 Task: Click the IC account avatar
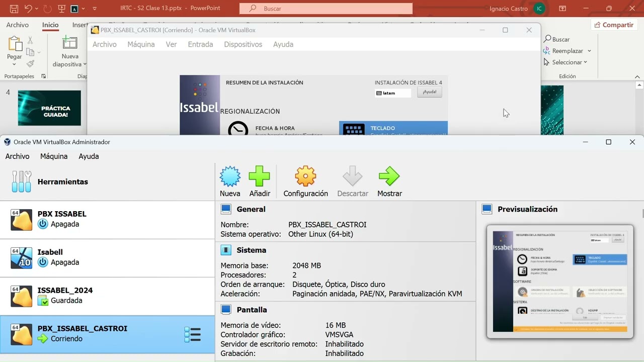[539, 9]
